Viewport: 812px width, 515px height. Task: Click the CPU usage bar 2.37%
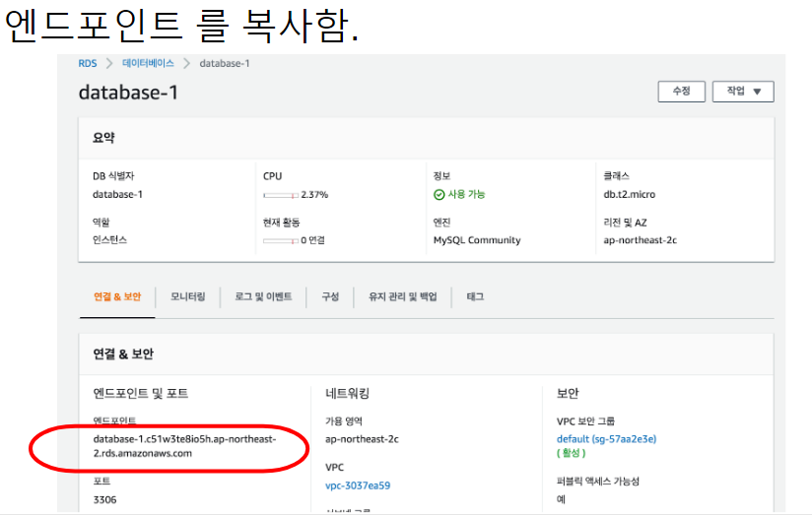coord(281,195)
